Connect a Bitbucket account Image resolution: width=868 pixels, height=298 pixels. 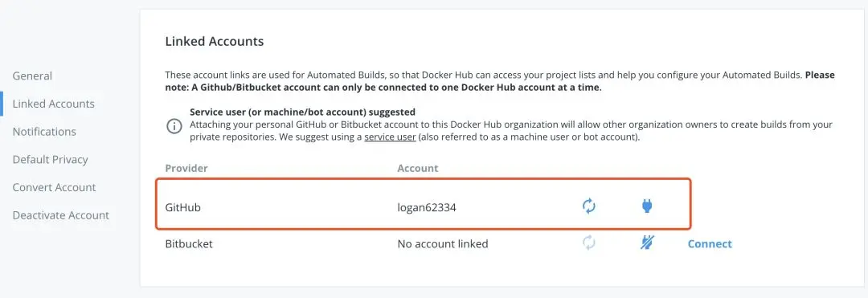click(x=710, y=244)
